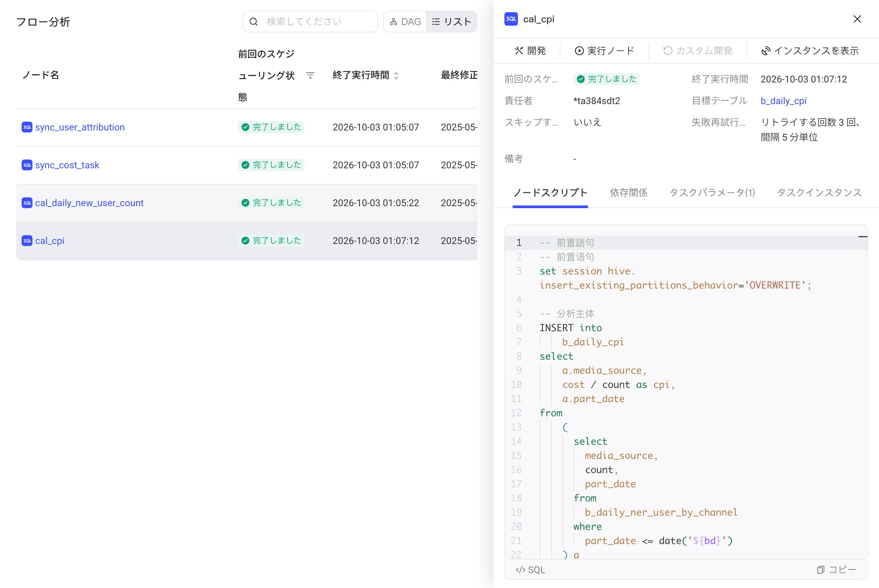Click the *ta384sdt2 owner value
This screenshot has width=879, height=588.
pyautogui.click(x=596, y=101)
